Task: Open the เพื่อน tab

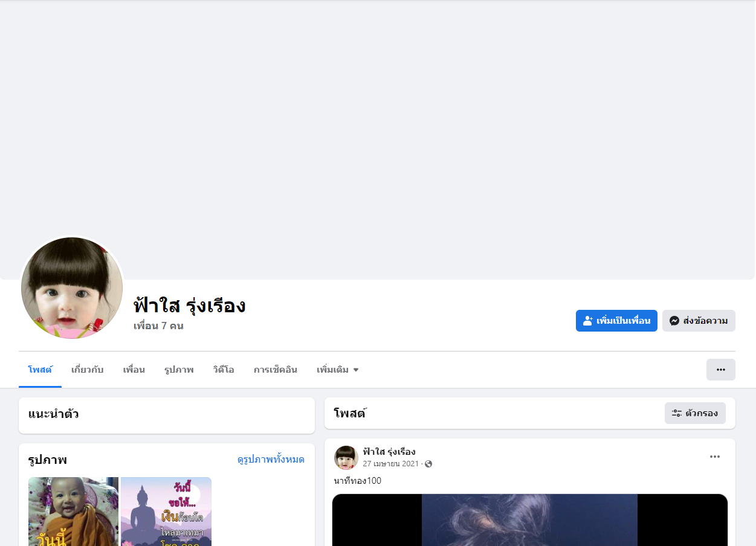Action: pyautogui.click(x=134, y=370)
